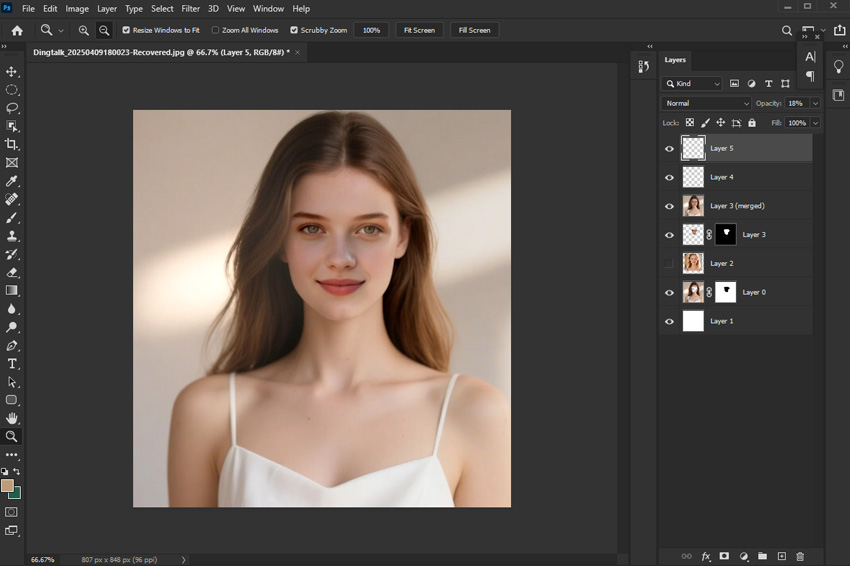Enable Zoom All Windows checkbox
The height and width of the screenshot is (566, 850).
pos(215,30)
